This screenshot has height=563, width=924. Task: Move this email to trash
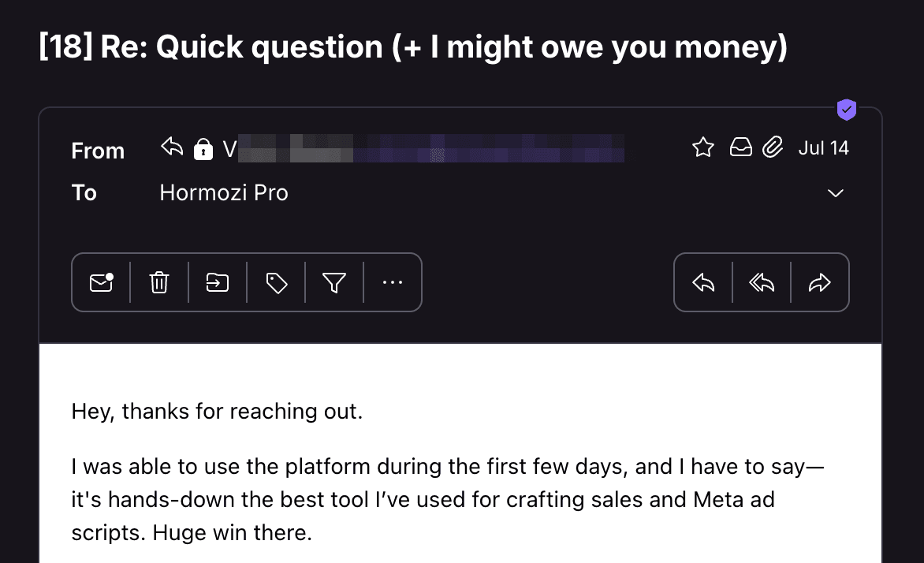coord(159,282)
